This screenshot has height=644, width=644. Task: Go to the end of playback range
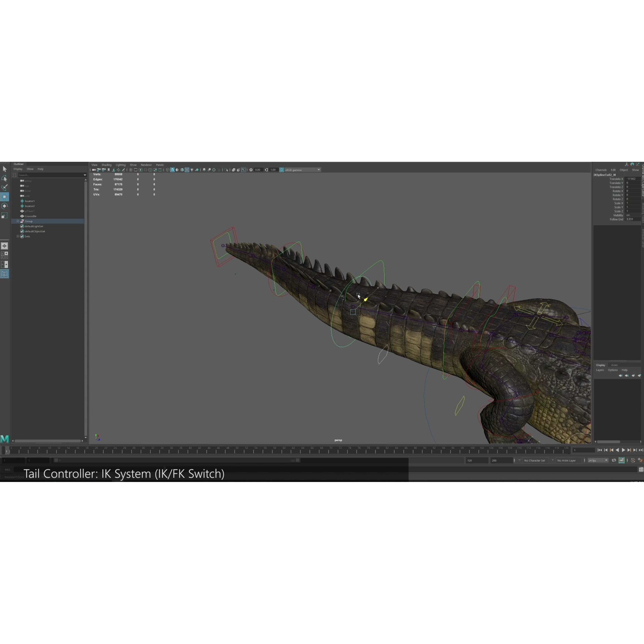(641, 450)
